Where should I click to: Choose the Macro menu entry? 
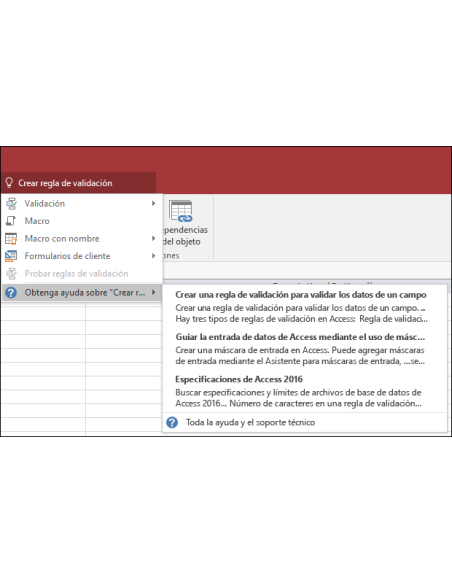pos(82,221)
